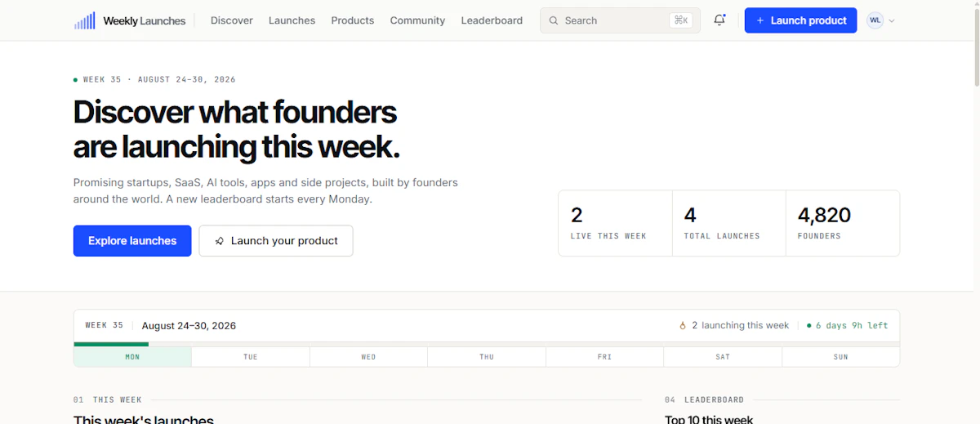Click the Weekly Launches brand name
This screenshot has width=980, height=424.
click(145, 21)
